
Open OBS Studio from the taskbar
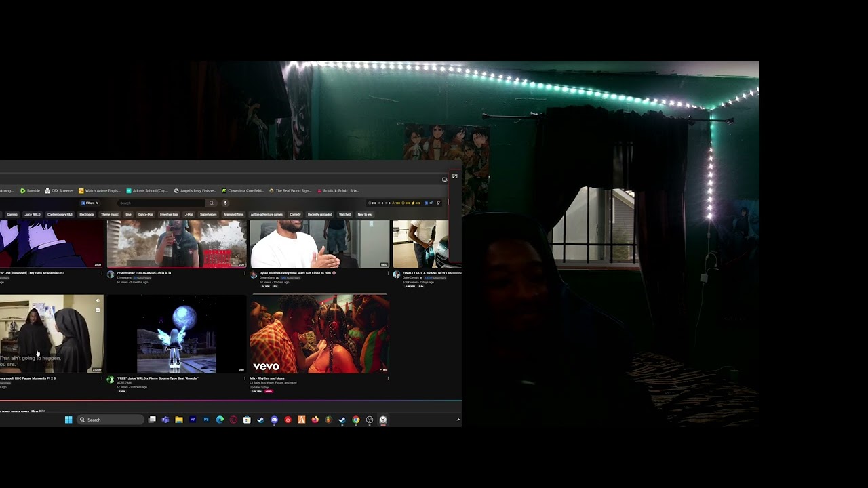tap(369, 420)
